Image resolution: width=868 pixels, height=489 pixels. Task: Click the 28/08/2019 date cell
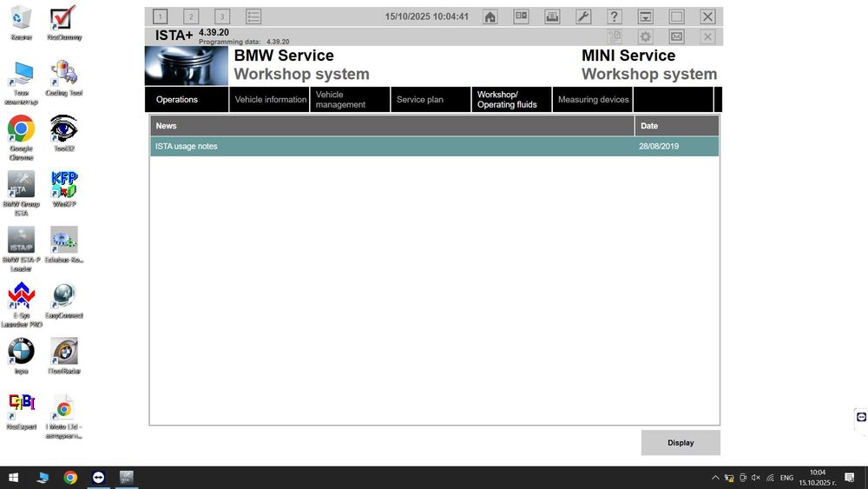point(659,146)
